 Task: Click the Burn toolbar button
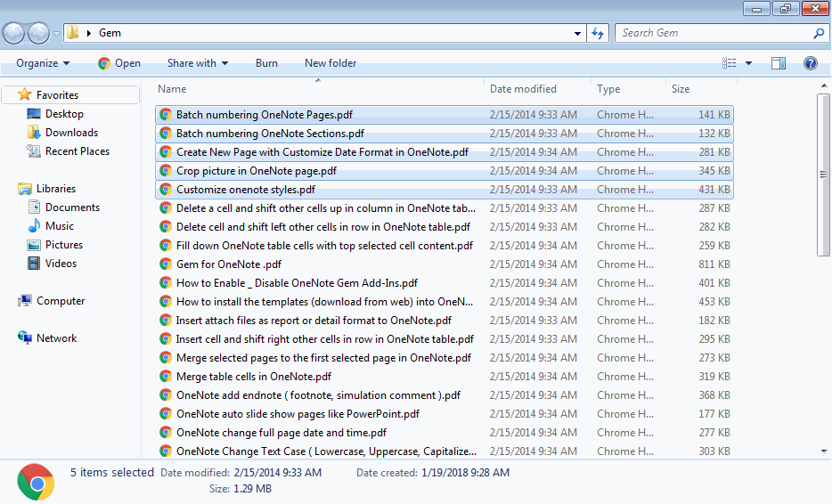266,63
